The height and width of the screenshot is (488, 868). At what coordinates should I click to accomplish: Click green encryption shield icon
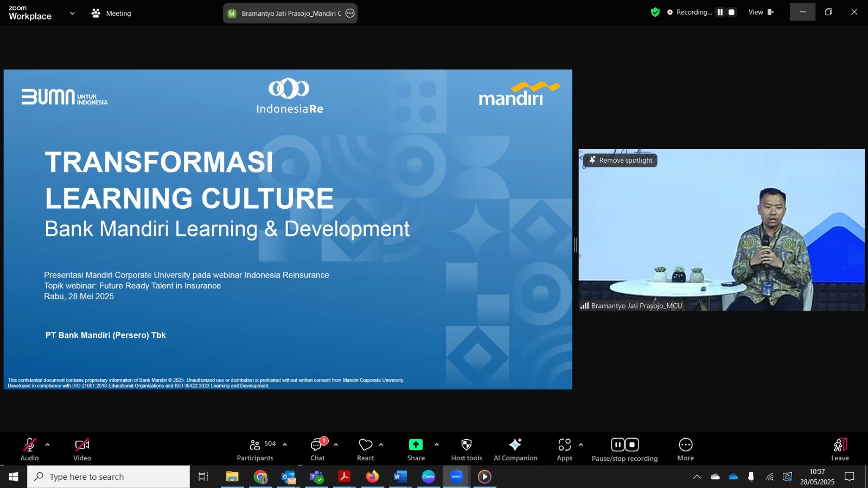click(655, 12)
